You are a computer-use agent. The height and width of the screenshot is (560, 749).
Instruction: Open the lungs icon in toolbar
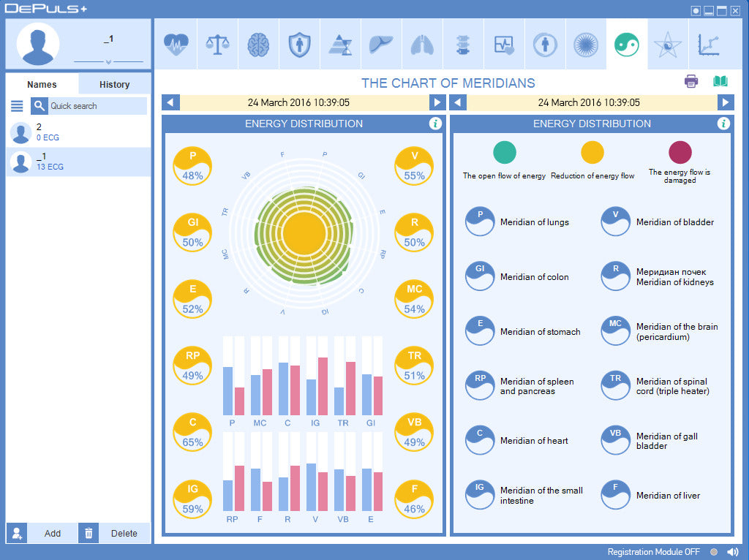422,45
